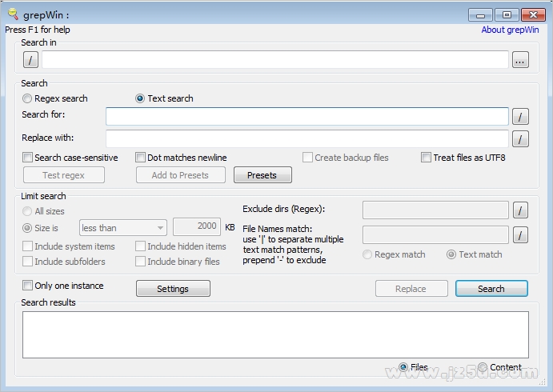The height and width of the screenshot is (392, 553).
Task: Start search with the Search button
Action: click(491, 289)
